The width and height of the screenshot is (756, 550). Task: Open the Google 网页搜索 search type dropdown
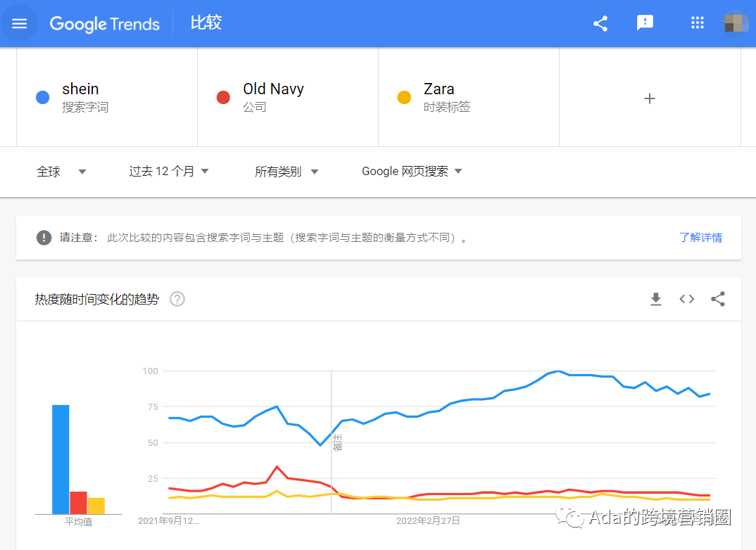click(412, 172)
